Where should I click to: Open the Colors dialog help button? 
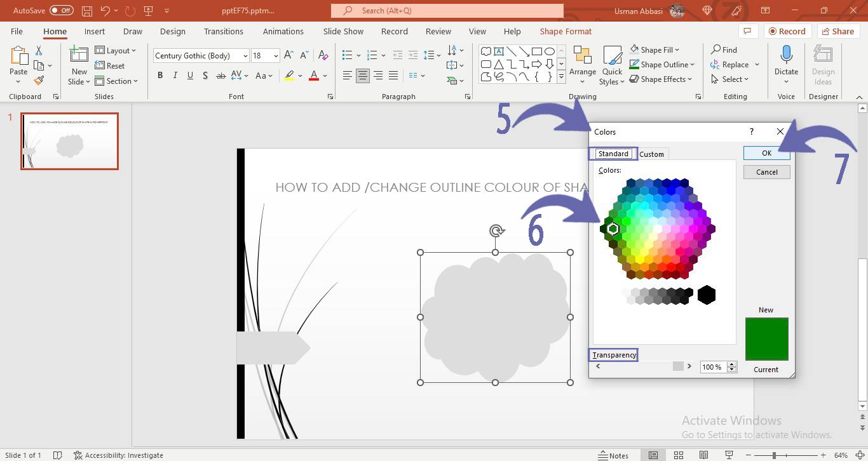click(x=752, y=131)
